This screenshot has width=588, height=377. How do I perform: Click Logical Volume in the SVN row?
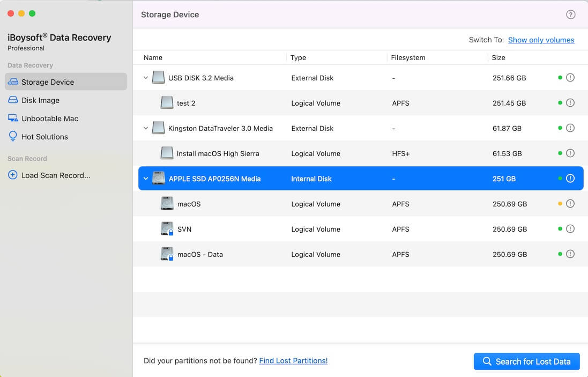tap(316, 229)
